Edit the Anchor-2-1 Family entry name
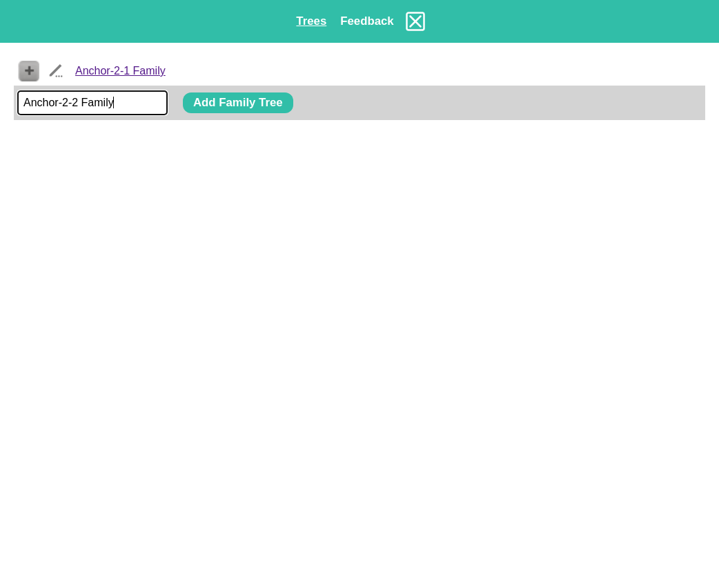The image size is (719, 588). click(x=56, y=71)
